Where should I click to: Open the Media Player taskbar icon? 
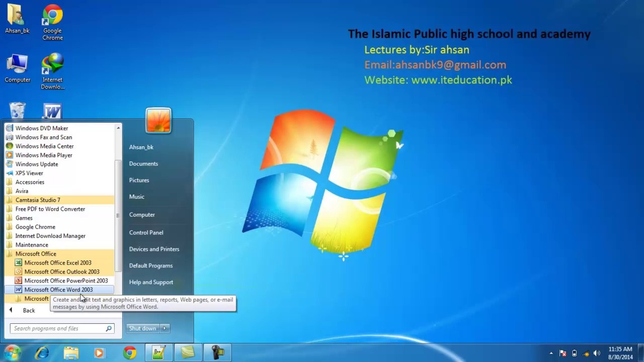pos(99,353)
